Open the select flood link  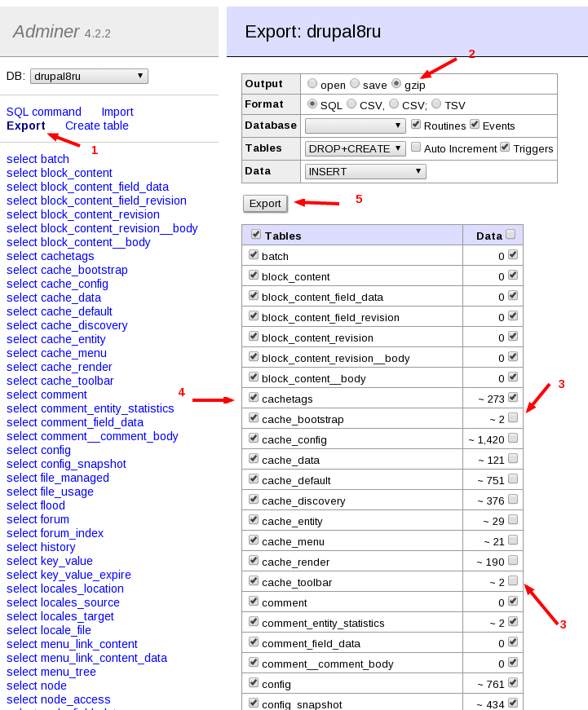point(36,505)
